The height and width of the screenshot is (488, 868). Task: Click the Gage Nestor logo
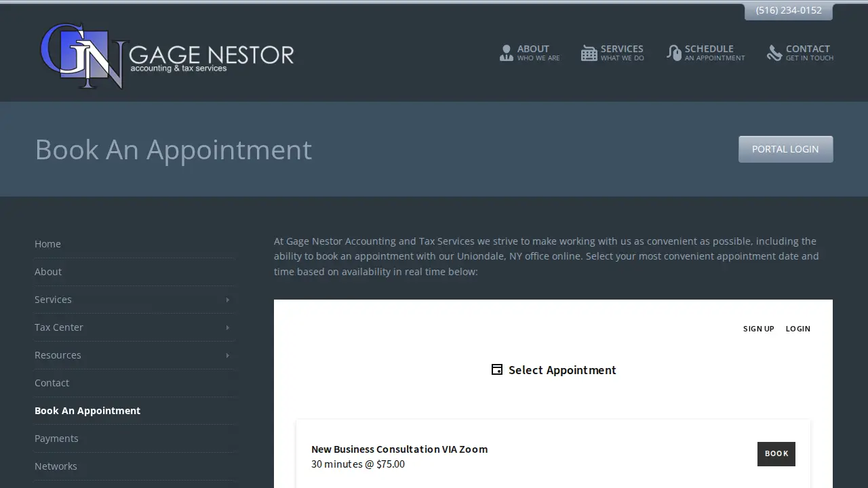tap(167, 56)
